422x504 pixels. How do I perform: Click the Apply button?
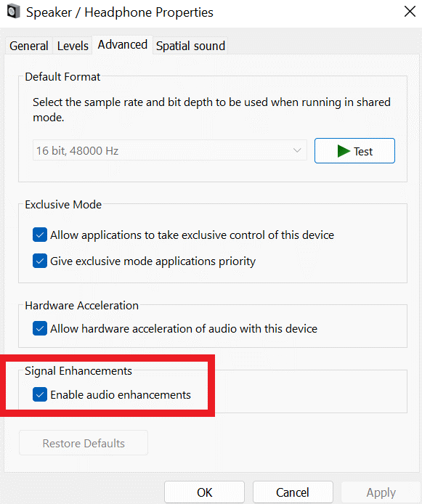[381, 492]
